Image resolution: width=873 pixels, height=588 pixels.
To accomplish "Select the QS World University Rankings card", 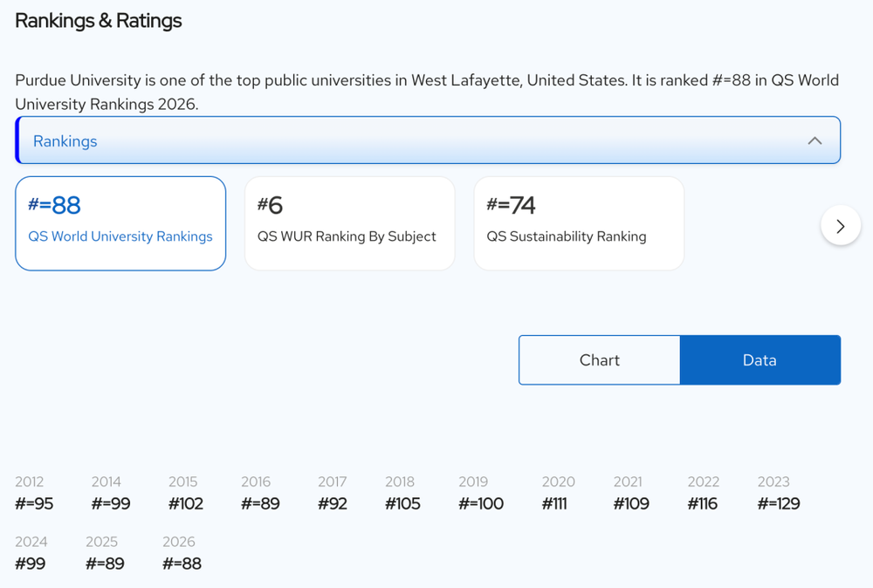I will 120,223.
